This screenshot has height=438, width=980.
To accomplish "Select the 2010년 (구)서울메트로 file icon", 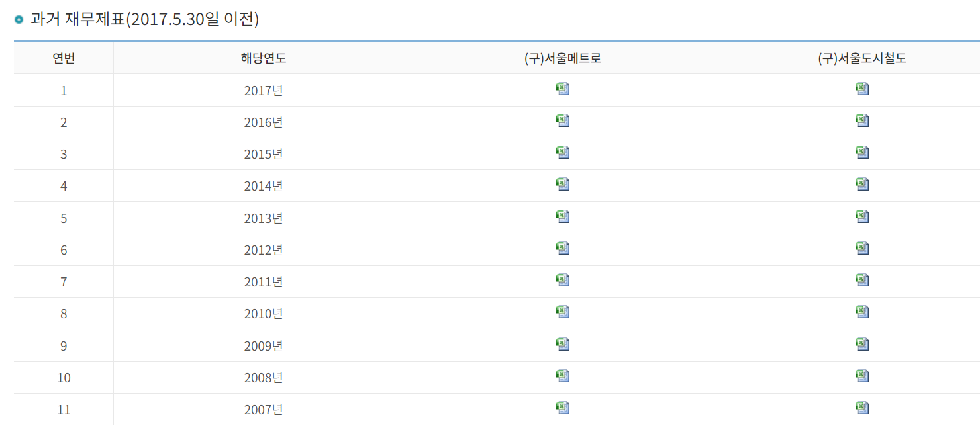I will [x=563, y=312].
